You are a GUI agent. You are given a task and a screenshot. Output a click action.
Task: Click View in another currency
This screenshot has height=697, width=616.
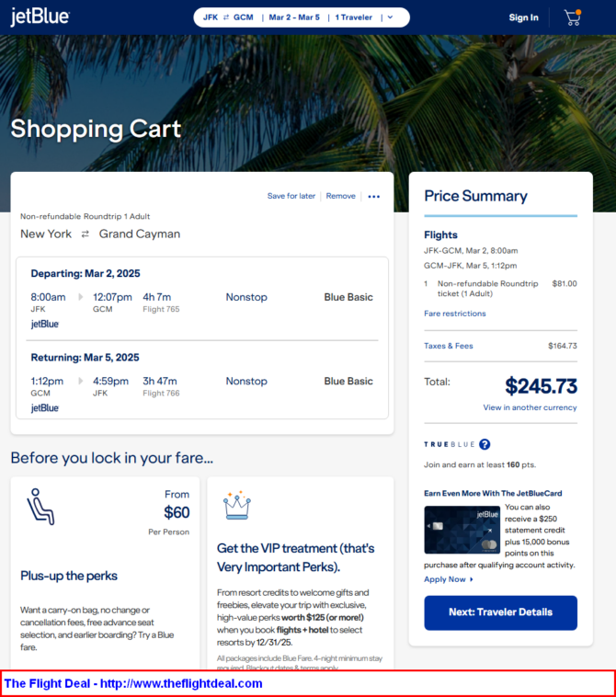tap(530, 407)
